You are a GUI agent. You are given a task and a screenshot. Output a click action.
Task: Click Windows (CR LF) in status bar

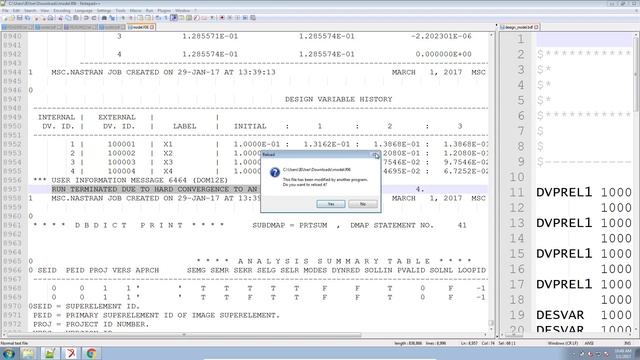(562, 344)
